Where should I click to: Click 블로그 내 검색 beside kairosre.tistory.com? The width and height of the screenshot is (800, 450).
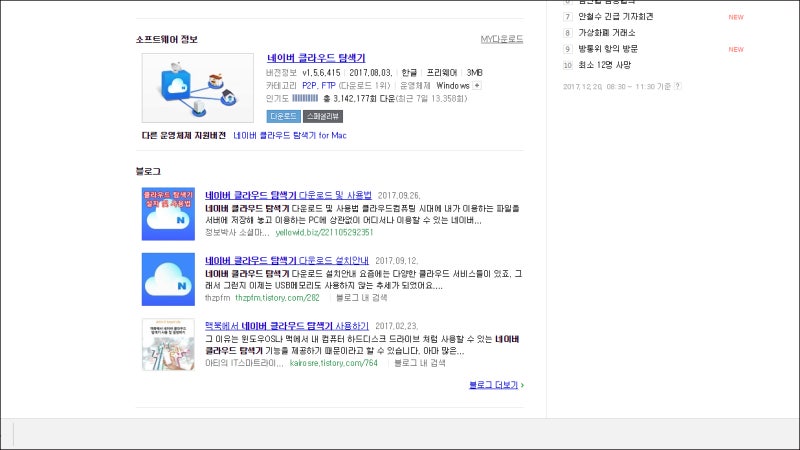(419, 363)
